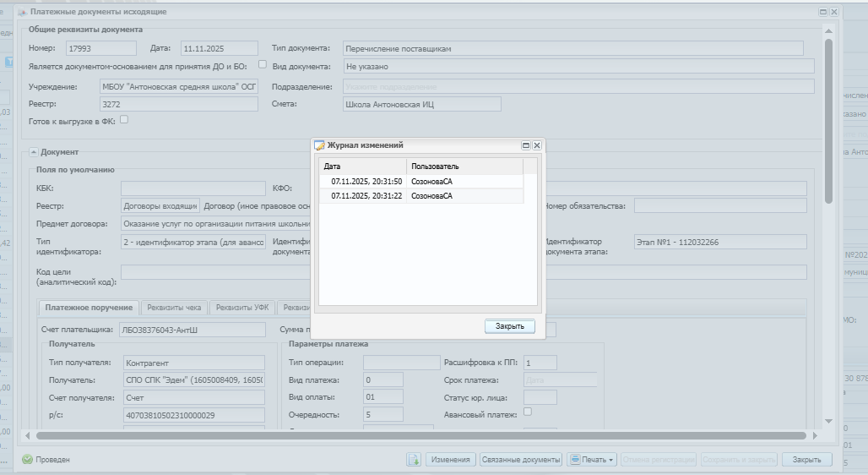Click the Номер обязательства field
This screenshot has height=475, width=868.
coord(720,205)
